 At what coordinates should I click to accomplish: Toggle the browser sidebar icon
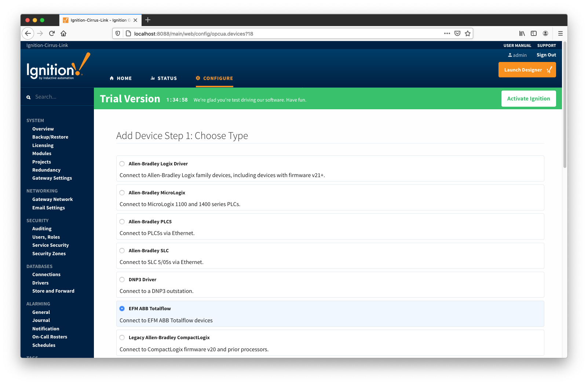pos(534,33)
